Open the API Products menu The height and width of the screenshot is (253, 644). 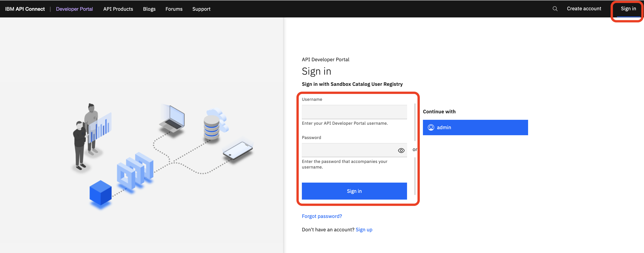[x=118, y=9]
